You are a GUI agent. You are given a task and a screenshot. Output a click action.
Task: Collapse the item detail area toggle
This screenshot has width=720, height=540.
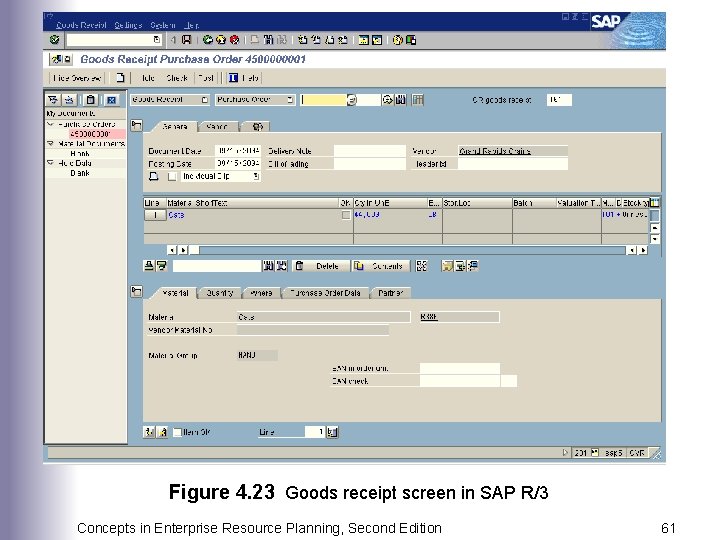coord(136,292)
